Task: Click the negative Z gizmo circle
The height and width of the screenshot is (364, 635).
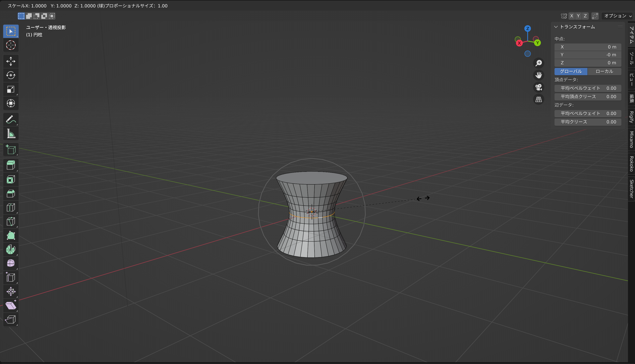Action: click(x=528, y=54)
